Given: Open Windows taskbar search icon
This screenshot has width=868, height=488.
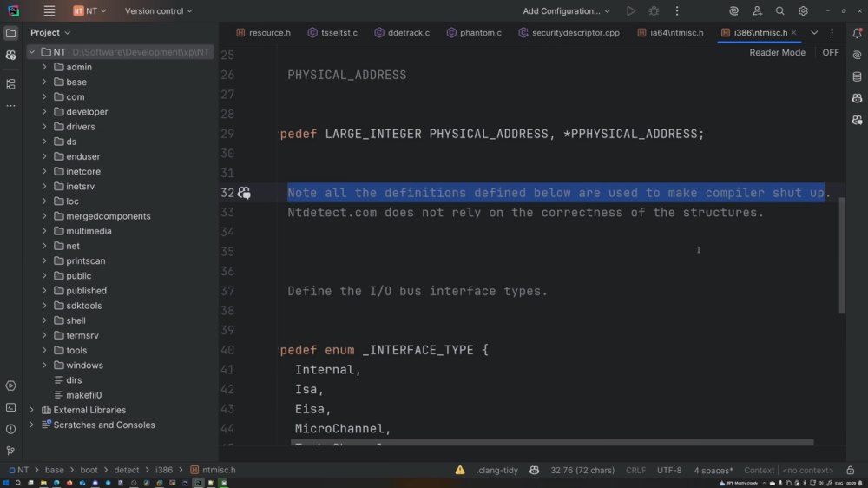Looking at the screenshot, I should [17, 483].
